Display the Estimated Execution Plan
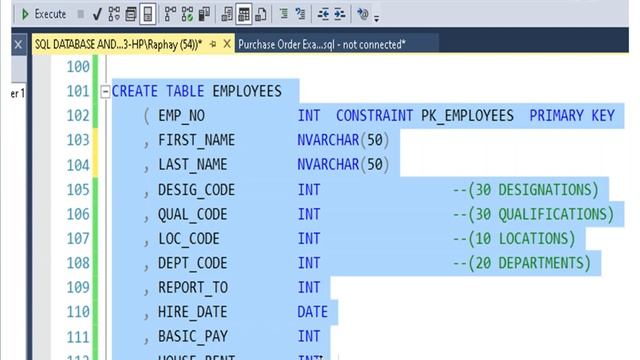Screen dimensions: 640x360 114,14
